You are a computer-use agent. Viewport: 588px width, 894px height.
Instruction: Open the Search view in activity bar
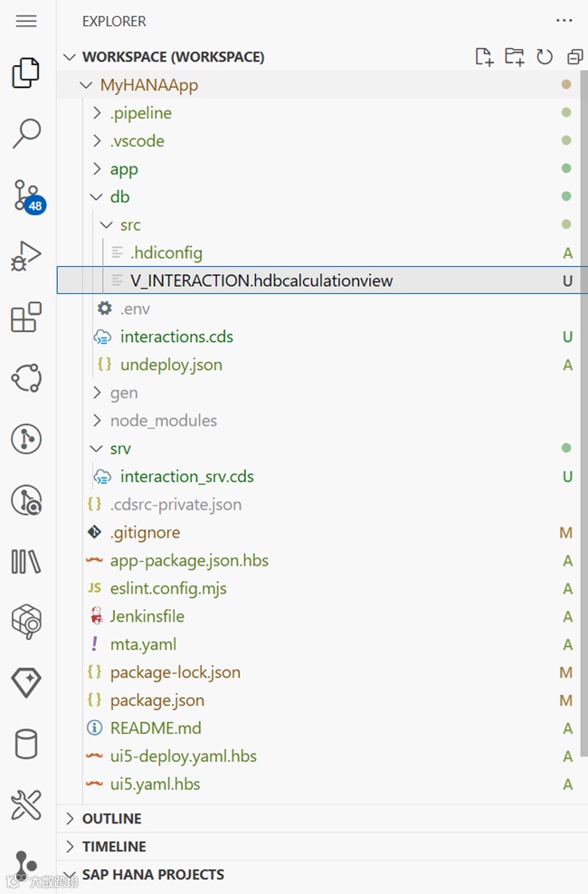[26, 133]
